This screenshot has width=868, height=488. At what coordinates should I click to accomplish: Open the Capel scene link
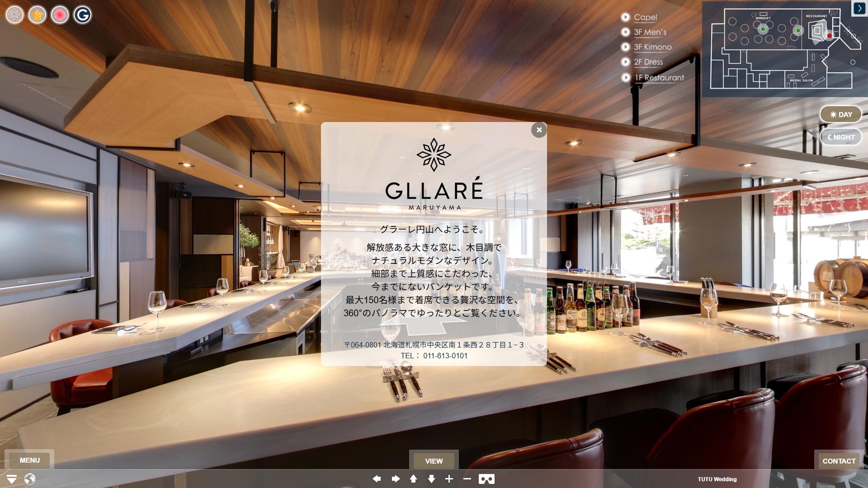pyautogui.click(x=645, y=17)
